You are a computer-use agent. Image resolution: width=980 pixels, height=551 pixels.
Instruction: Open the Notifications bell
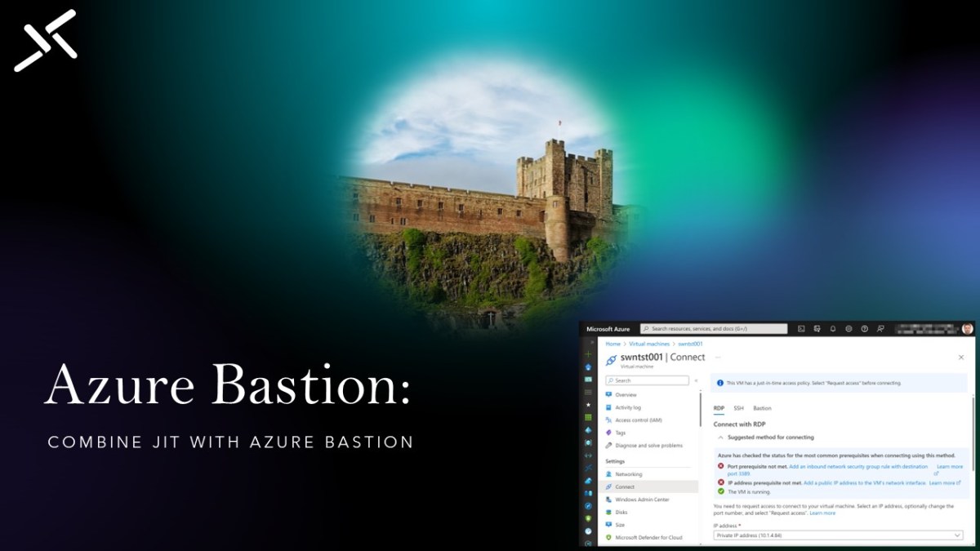832,329
